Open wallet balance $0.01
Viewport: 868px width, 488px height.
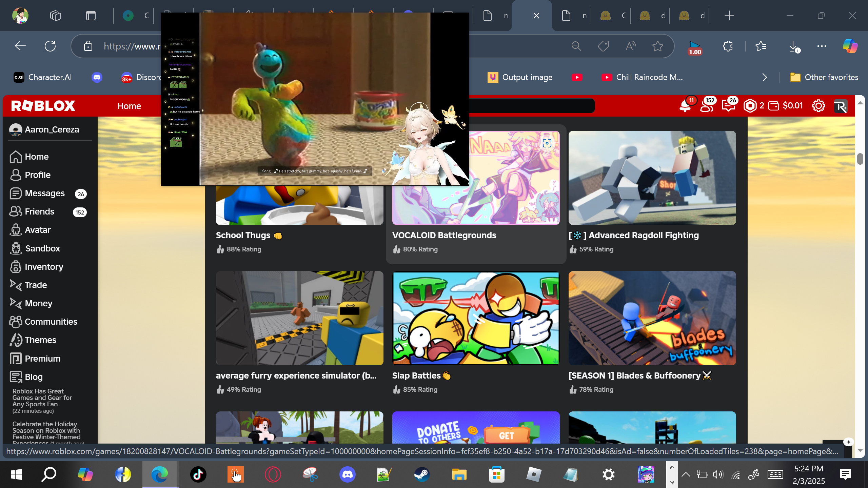pyautogui.click(x=786, y=106)
